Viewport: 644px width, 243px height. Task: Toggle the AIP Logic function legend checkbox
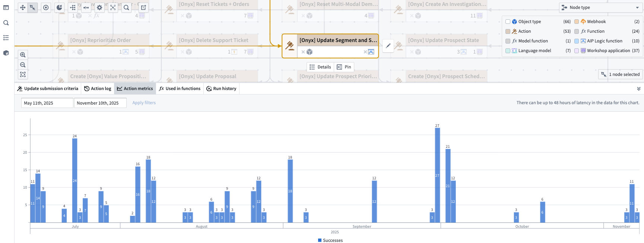577,41
